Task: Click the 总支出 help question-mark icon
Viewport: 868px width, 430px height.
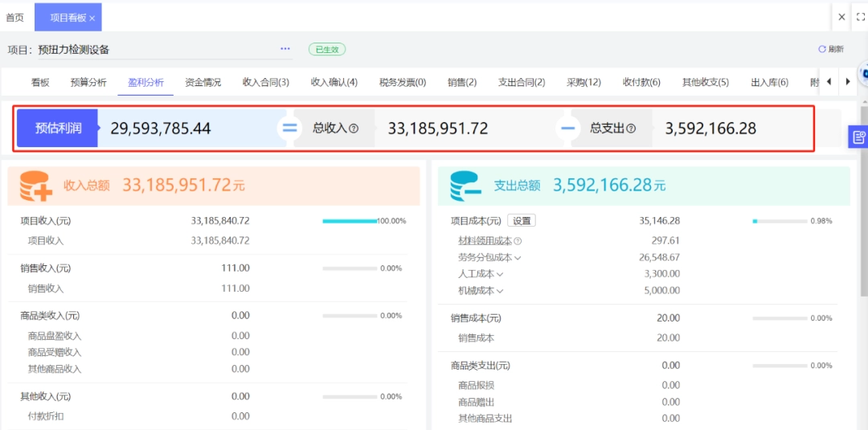Action: pyautogui.click(x=631, y=129)
